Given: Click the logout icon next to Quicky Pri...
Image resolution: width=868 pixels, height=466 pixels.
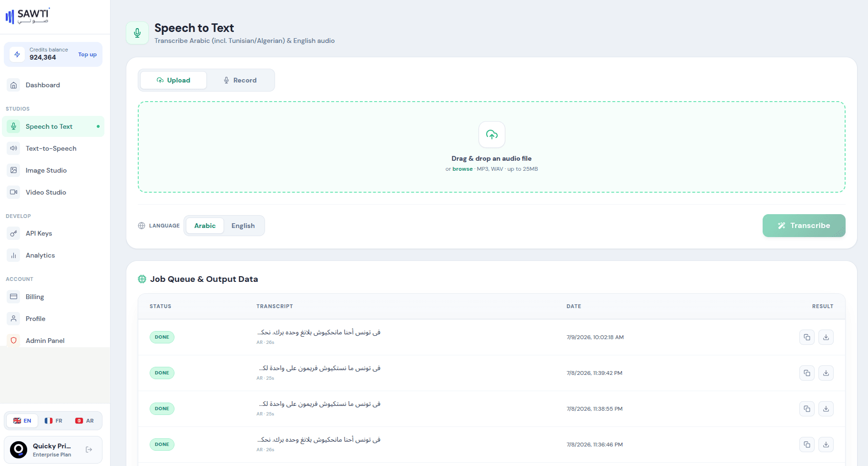Looking at the screenshot, I should point(89,449).
